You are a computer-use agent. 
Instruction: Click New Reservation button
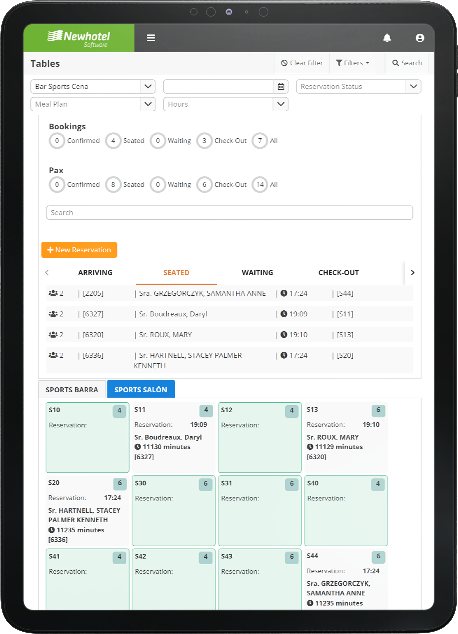[79, 250]
